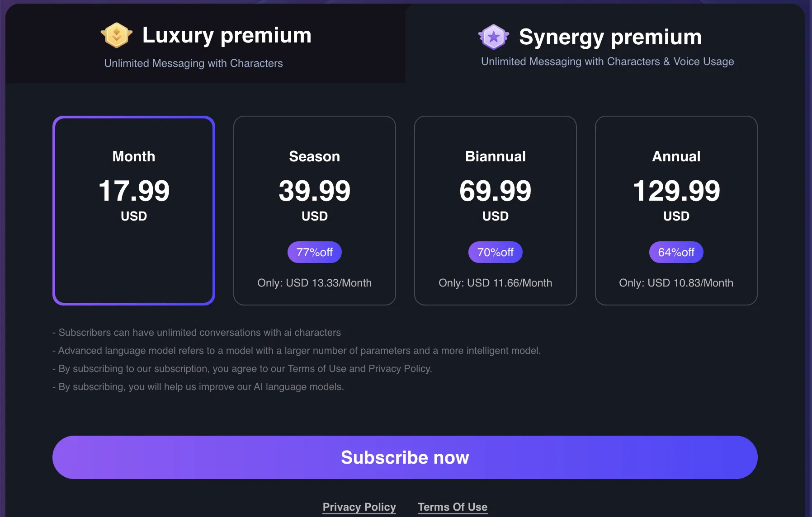Open the Privacy Policy page
The width and height of the screenshot is (812, 517).
click(x=359, y=507)
